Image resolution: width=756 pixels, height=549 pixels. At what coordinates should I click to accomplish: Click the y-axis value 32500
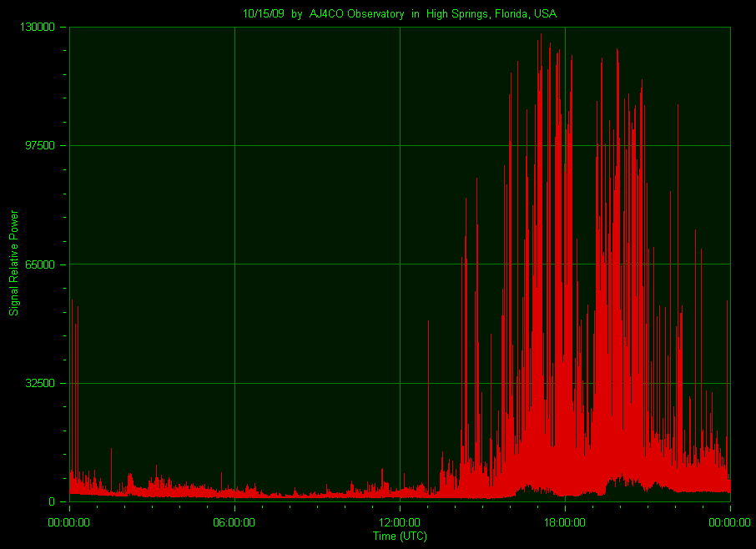pyautogui.click(x=40, y=383)
